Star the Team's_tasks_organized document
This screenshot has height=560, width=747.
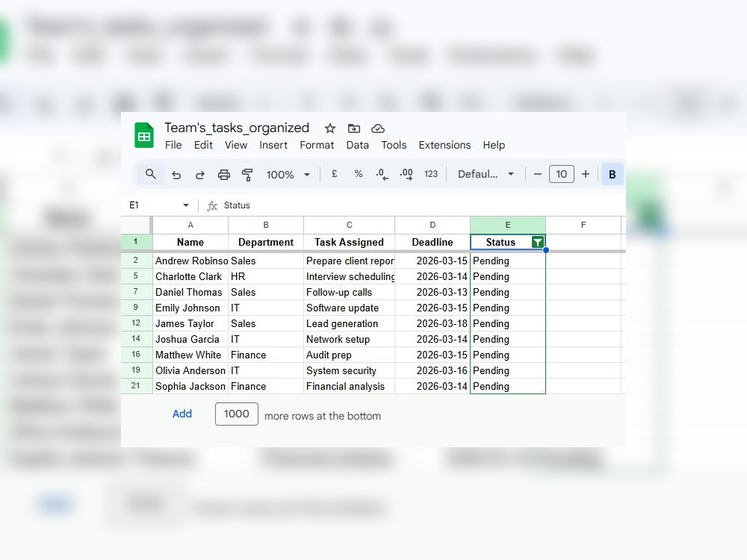click(329, 128)
